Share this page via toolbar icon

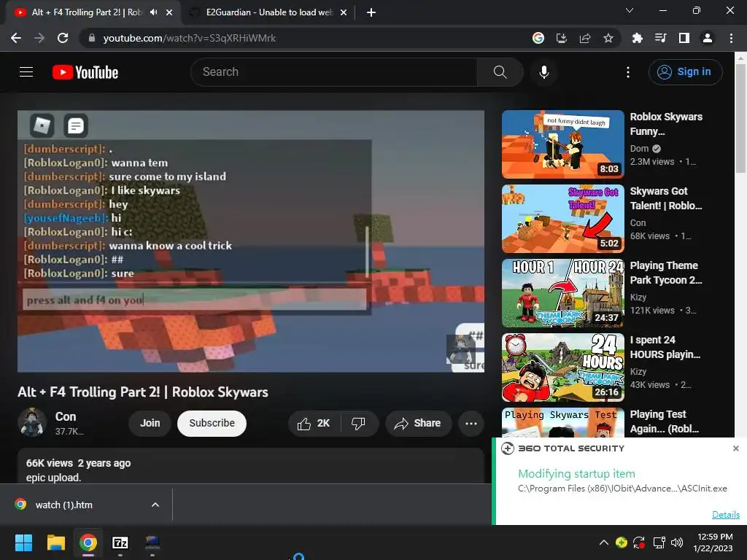pyautogui.click(x=585, y=38)
